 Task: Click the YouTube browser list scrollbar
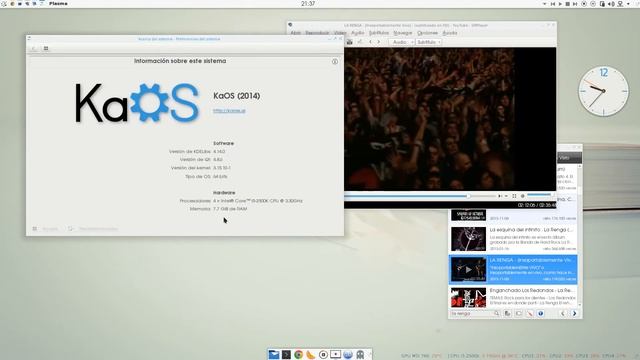point(580,236)
